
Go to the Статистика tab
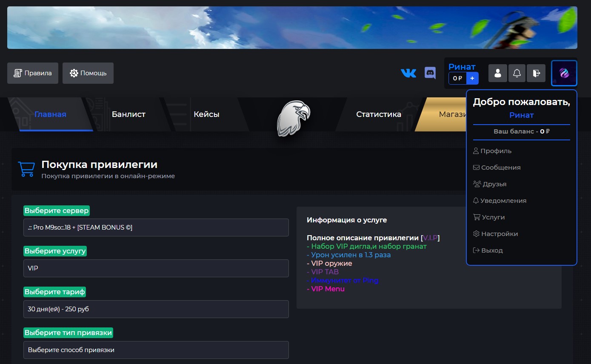point(378,114)
